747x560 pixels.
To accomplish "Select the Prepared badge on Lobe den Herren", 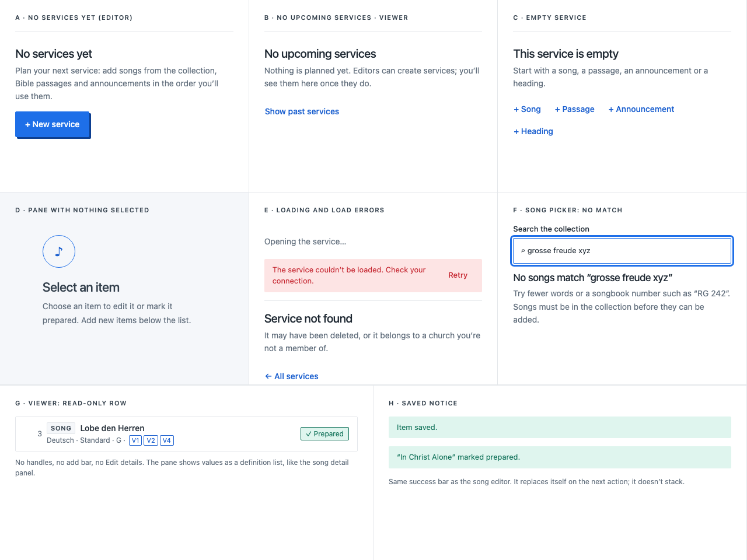I will 324,434.
